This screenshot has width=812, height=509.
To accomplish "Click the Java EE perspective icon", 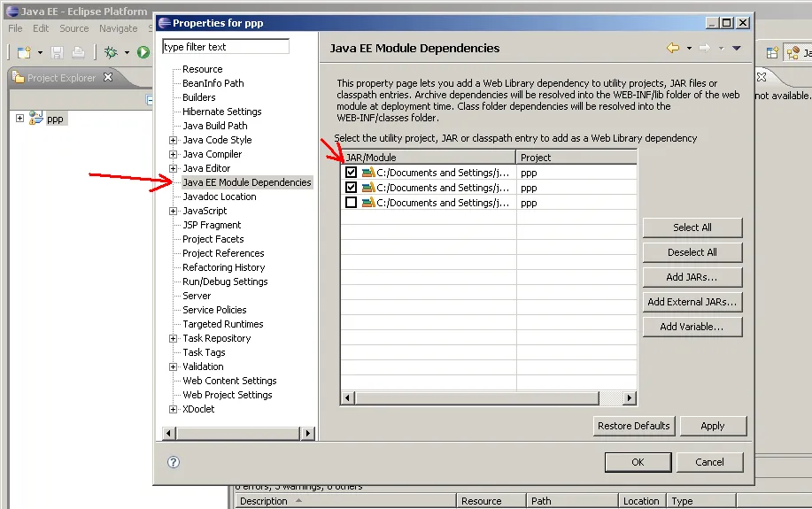I will [x=793, y=52].
